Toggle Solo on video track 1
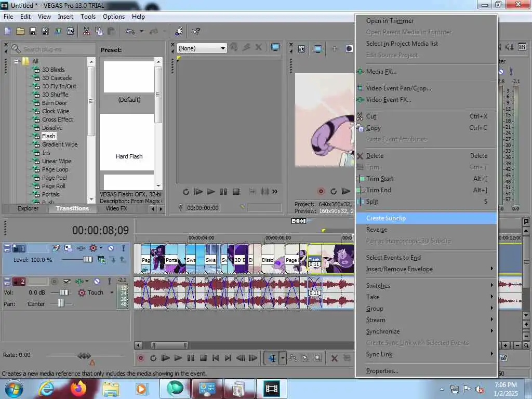The width and height of the screenshot is (532, 399). [x=124, y=248]
